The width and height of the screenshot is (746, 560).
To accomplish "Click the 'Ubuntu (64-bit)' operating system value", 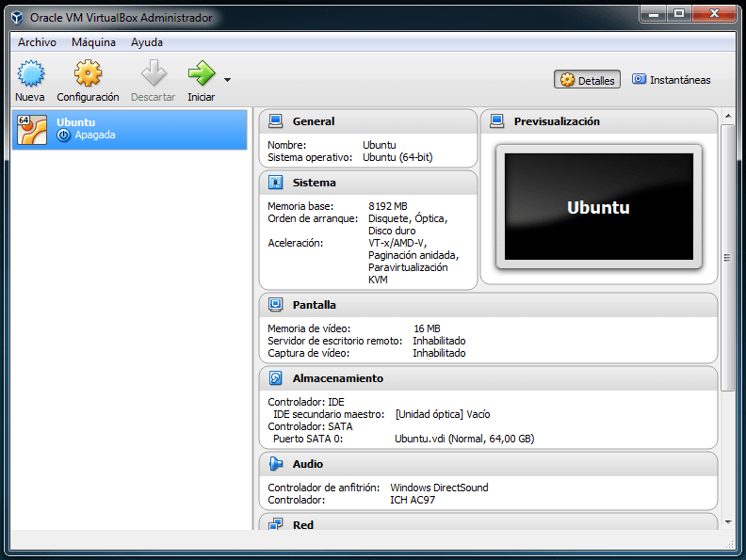I will 397,157.
